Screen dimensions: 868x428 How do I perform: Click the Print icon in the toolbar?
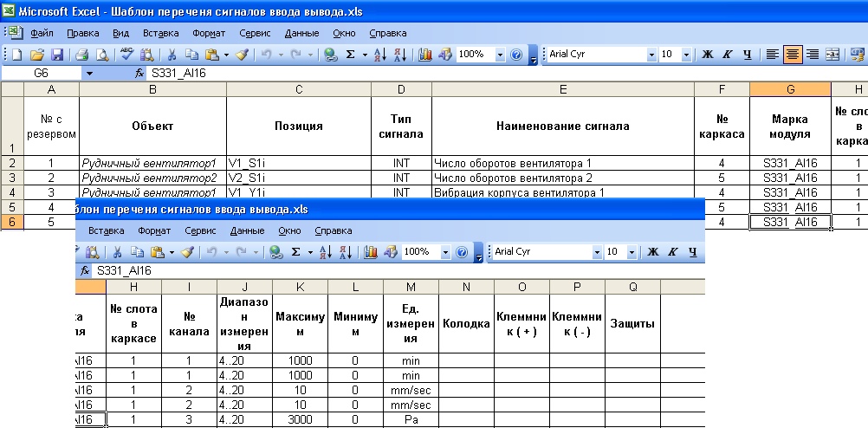(82, 55)
